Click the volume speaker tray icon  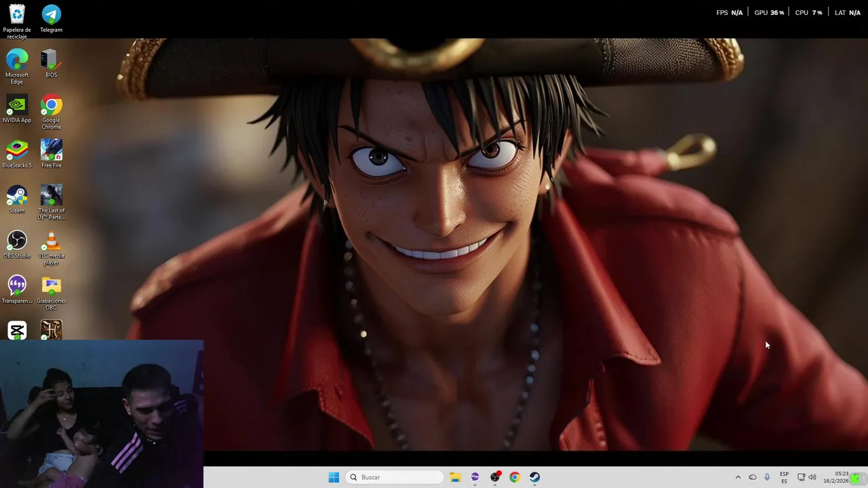coord(812,477)
